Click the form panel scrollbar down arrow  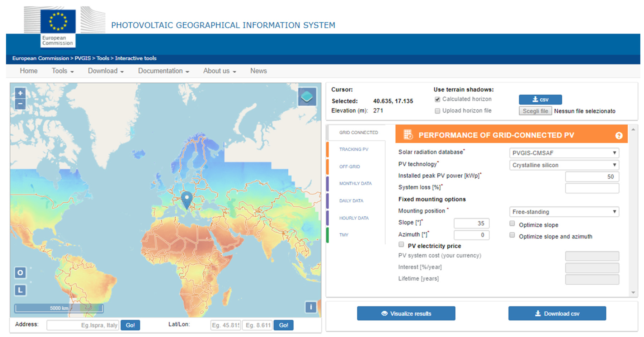633,292
